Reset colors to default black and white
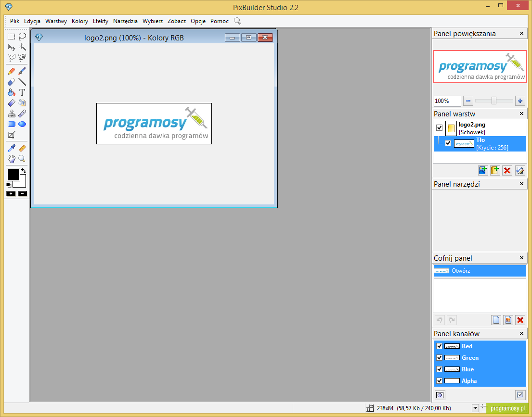Image resolution: width=532 pixels, height=417 pixels. click(9, 185)
